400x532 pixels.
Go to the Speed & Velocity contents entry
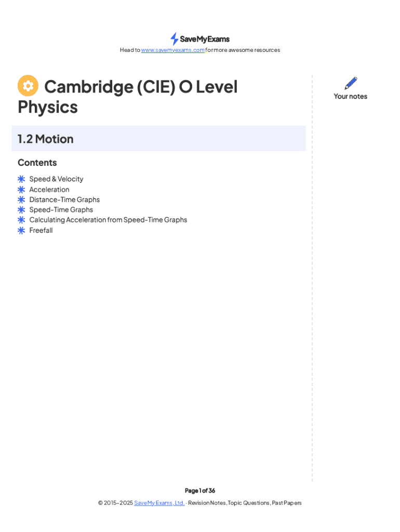56,179
